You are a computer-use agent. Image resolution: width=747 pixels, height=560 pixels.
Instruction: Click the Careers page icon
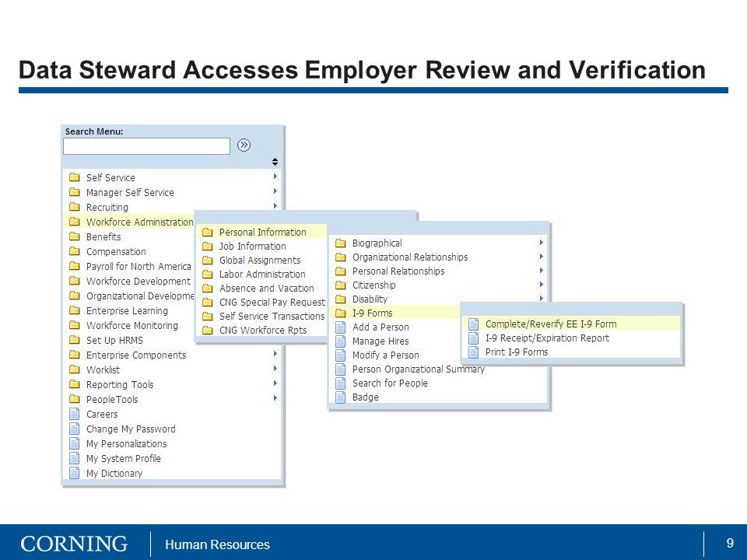pyautogui.click(x=75, y=414)
